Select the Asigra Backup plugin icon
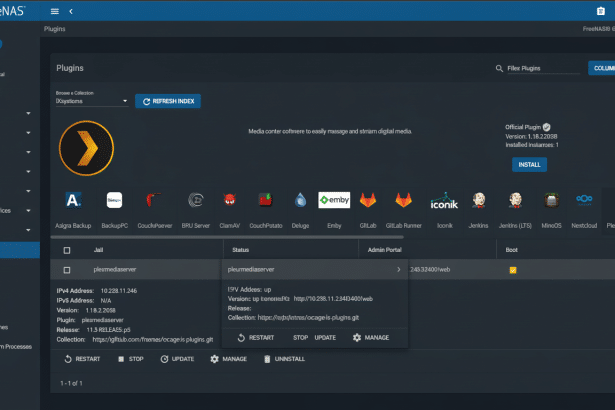 [x=73, y=200]
